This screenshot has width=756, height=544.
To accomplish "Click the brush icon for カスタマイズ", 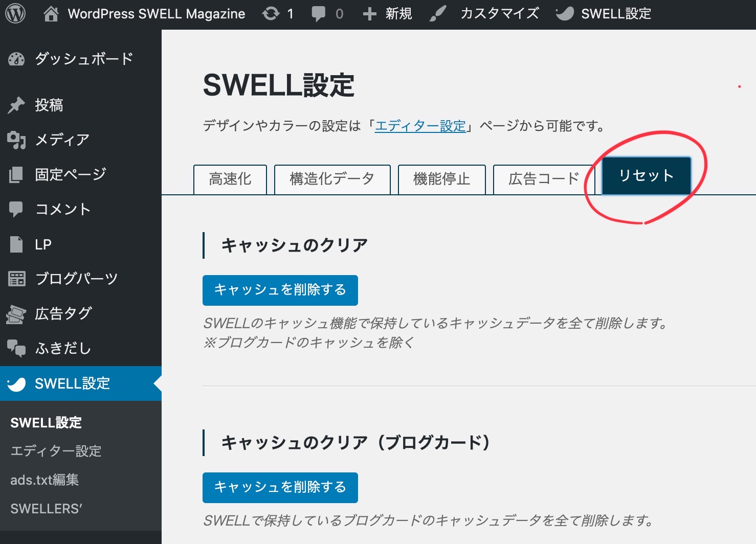I will 438,14.
